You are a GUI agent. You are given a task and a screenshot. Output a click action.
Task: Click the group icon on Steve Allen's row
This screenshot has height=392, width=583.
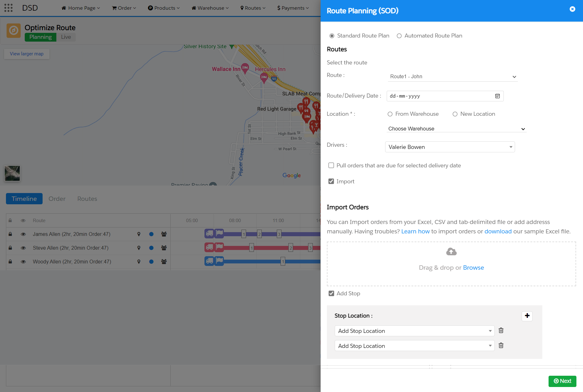[x=164, y=248]
